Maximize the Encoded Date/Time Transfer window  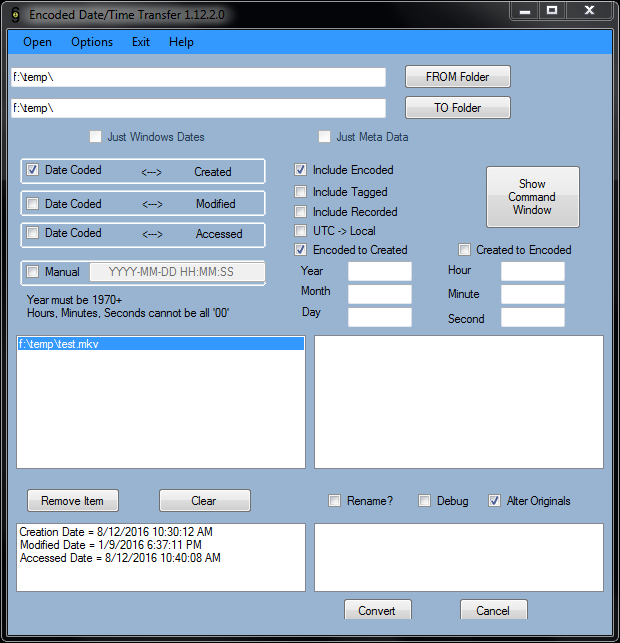[552, 11]
